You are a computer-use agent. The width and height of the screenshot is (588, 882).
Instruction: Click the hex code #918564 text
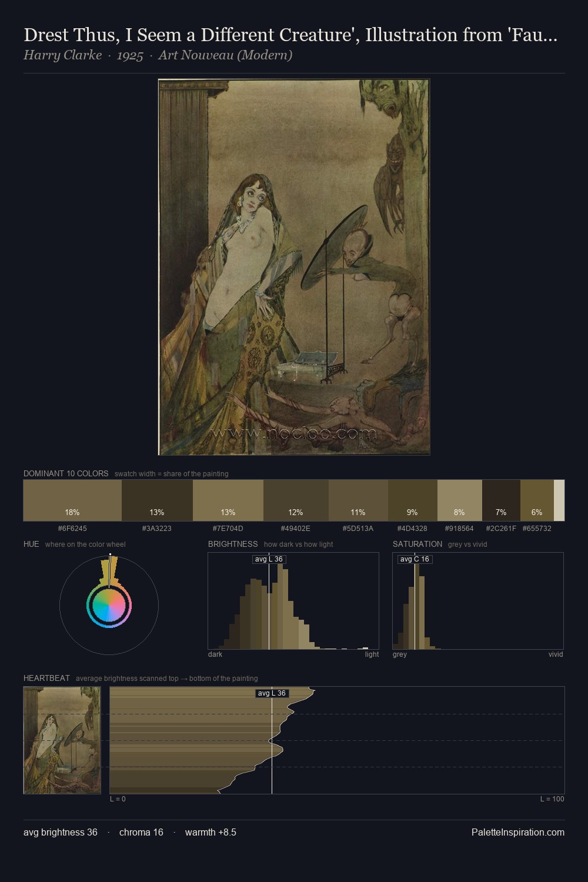pyautogui.click(x=459, y=529)
